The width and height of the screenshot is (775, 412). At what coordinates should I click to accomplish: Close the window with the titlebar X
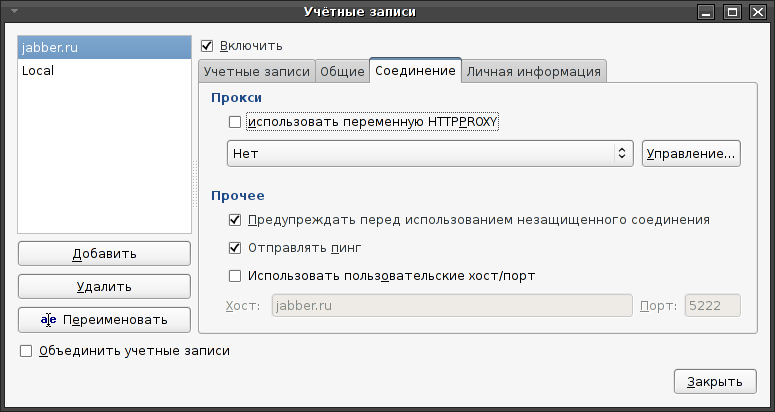(x=758, y=12)
